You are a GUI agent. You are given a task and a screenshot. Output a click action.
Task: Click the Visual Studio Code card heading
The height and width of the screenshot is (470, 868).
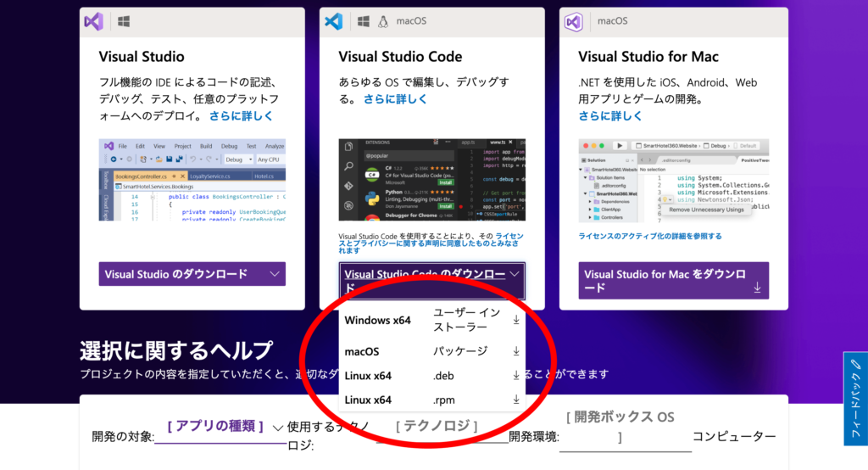click(400, 57)
